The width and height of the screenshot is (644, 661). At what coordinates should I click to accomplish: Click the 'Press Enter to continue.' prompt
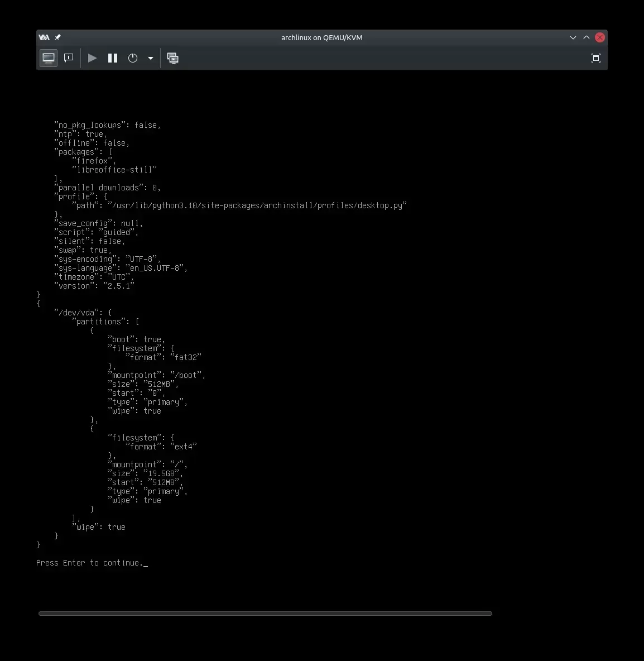pos(89,563)
